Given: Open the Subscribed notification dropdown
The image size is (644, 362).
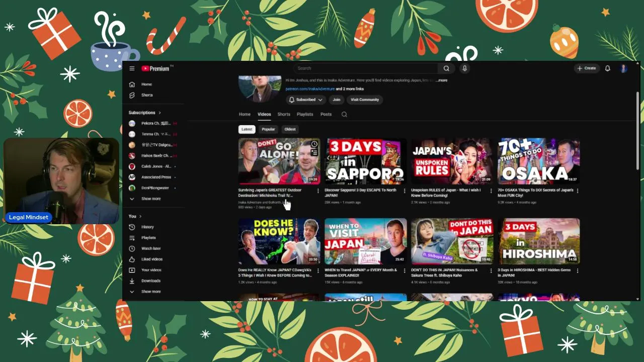Looking at the screenshot, I should 305,100.
